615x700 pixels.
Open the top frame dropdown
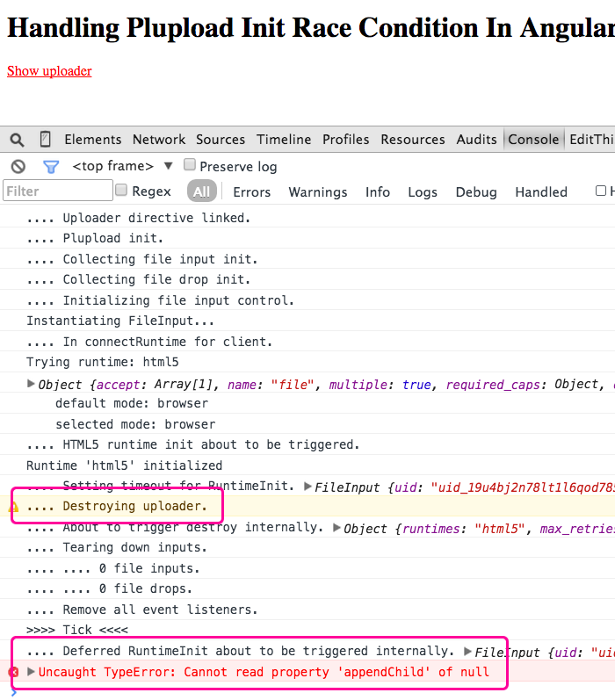[122, 166]
